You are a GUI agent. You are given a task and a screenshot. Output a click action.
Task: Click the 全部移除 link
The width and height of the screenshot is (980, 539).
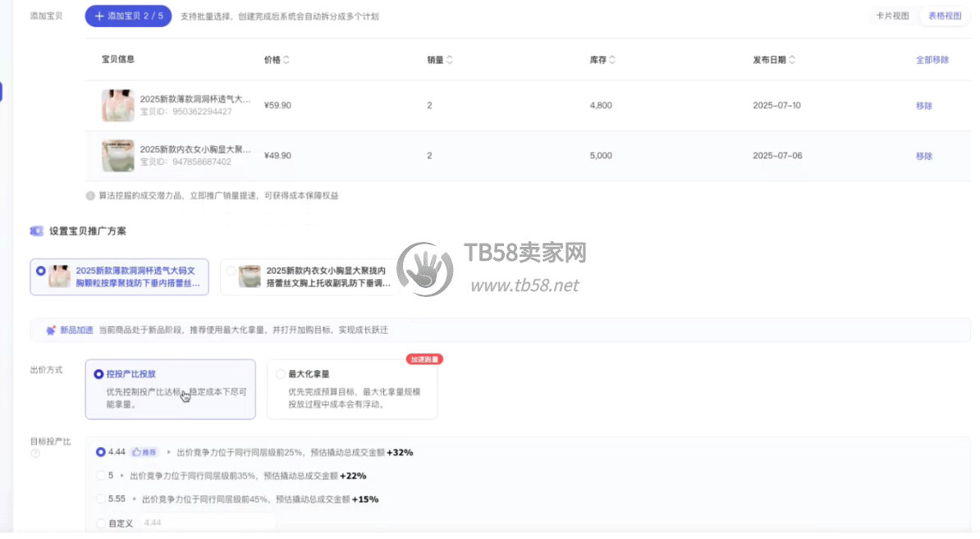[x=932, y=60]
